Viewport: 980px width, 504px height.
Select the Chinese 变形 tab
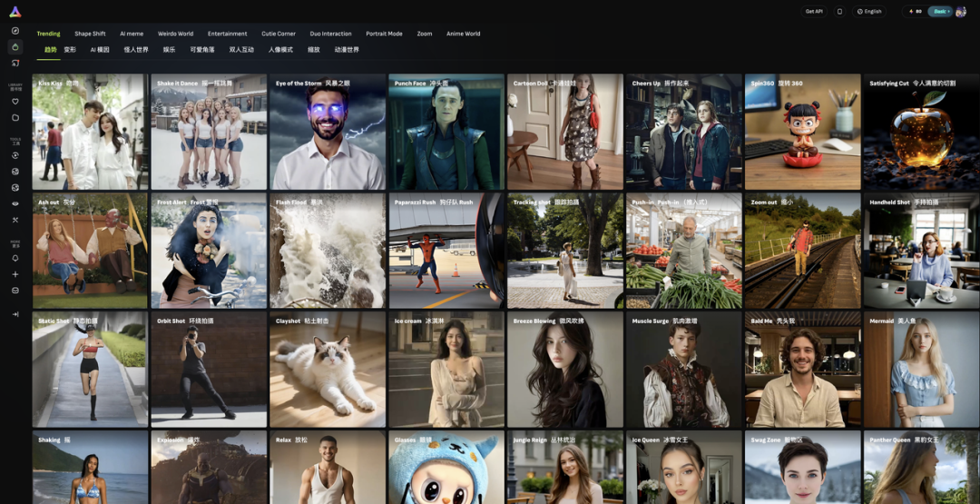point(70,49)
